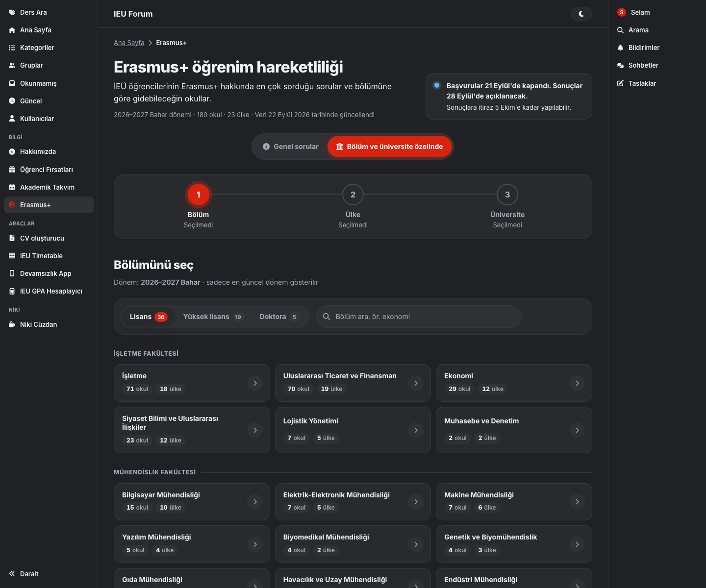Open Hakkımızda info icon

[x=12, y=152]
